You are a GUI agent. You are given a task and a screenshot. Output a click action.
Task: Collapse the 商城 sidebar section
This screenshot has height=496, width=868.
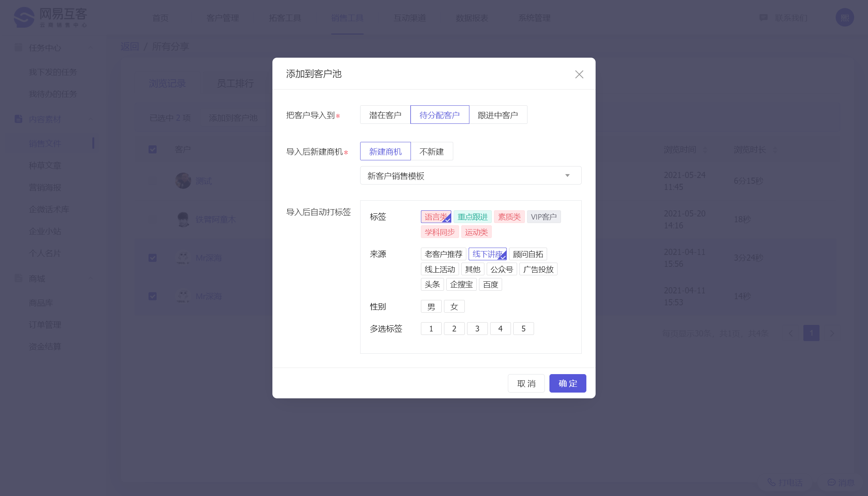(91, 278)
